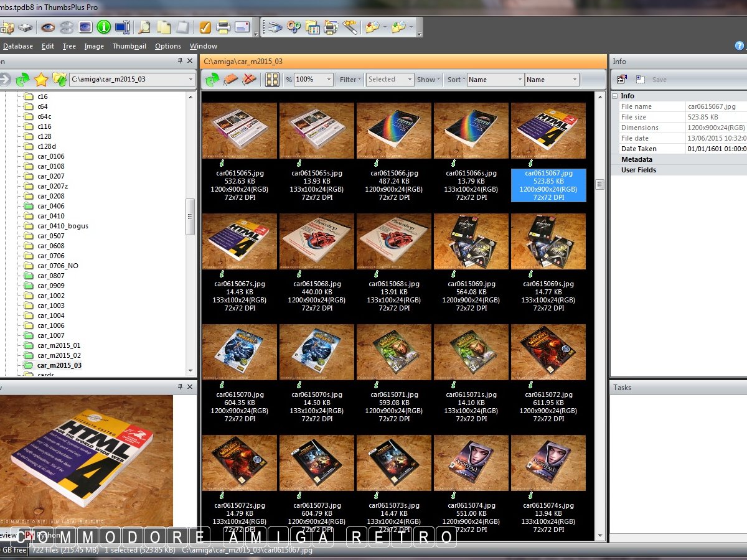Click the yellow star favorites icon
747x560 pixels.
pos(41,80)
